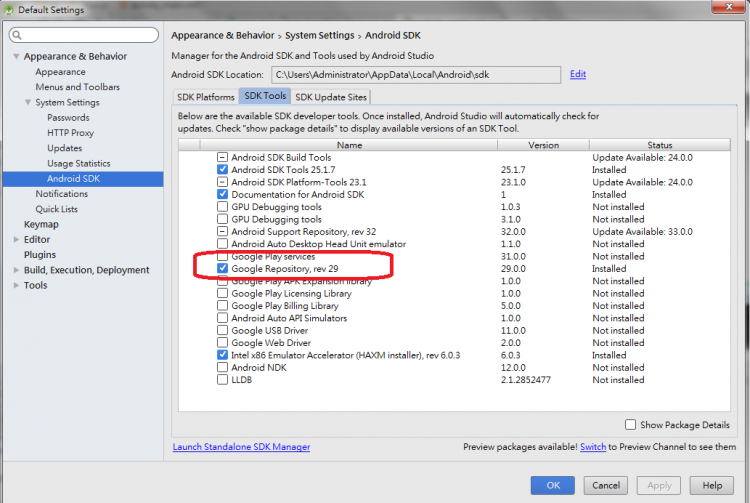Viewport: 750px width, 503px height.
Task: Expand the Editor settings section
Action: (15, 240)
